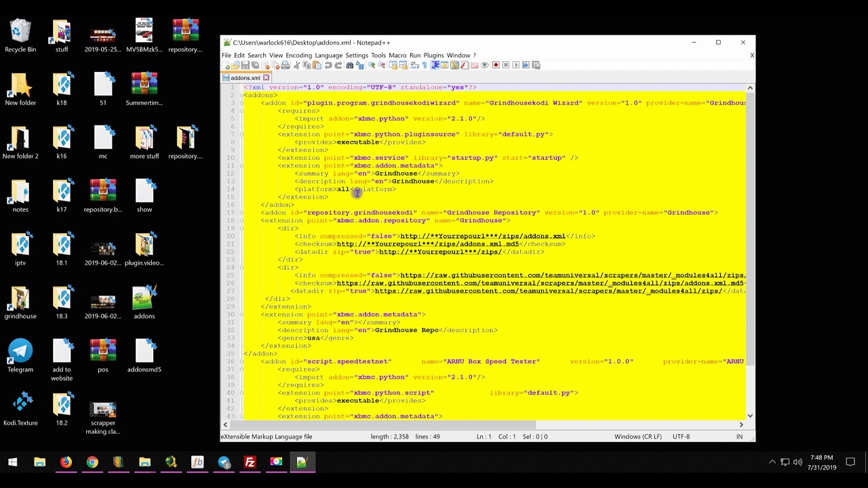
Task: Open the Language menu
Action: pyautogui.click(x=328, y=55)
